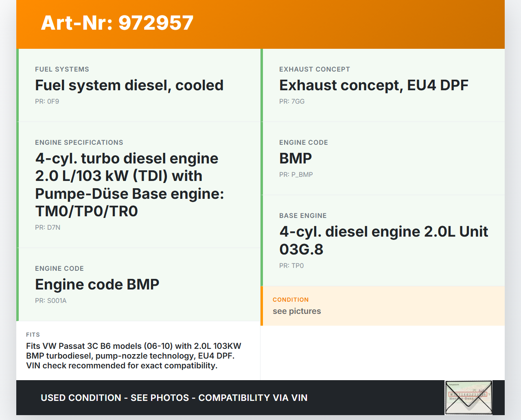Click the USED CONDITION footer banner text
The width and height of the screenshot is (521, 420).
pos(174,398)
